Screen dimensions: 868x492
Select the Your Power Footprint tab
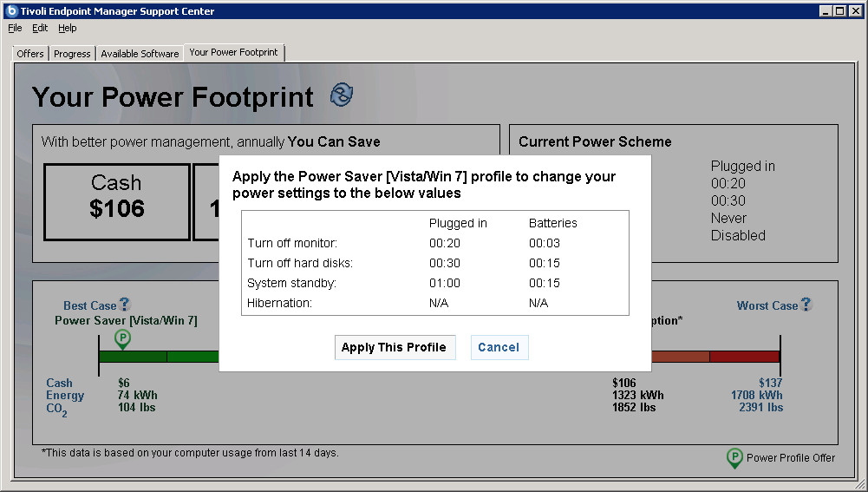click(233, 52)
